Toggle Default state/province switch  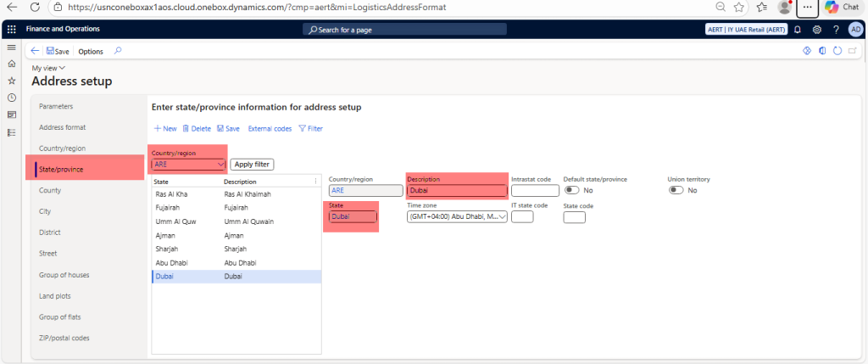(572, 190)
